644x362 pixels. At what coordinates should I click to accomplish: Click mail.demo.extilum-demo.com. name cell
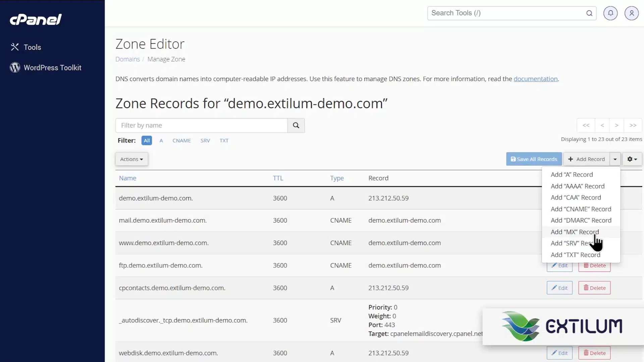pyautogui.click(x=163, y=220)
